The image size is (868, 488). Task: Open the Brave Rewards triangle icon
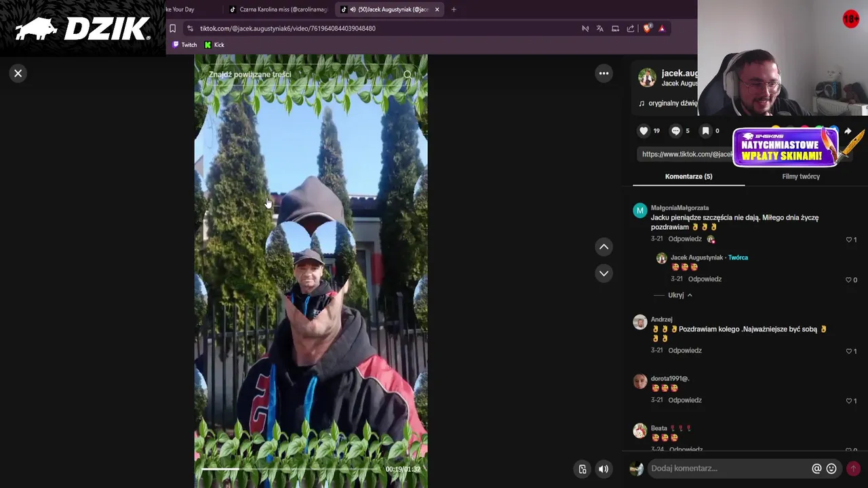pyautogui.click(x=662, y=28)
